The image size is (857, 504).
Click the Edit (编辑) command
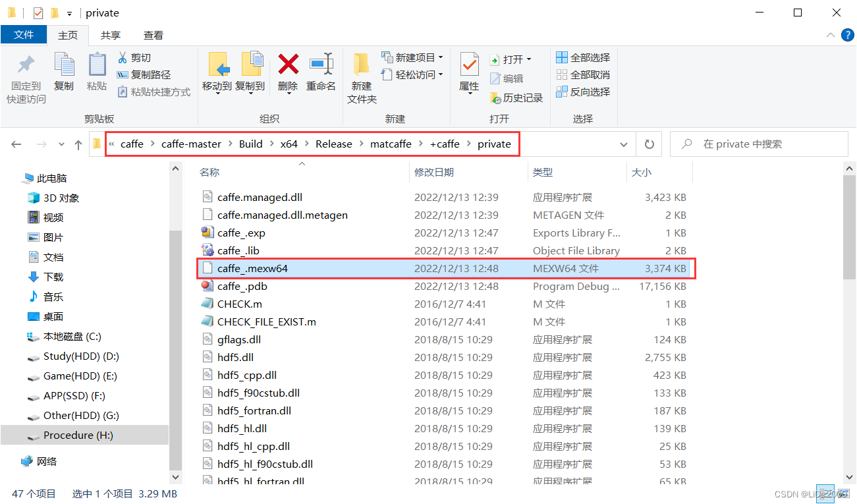pos(507,78)
